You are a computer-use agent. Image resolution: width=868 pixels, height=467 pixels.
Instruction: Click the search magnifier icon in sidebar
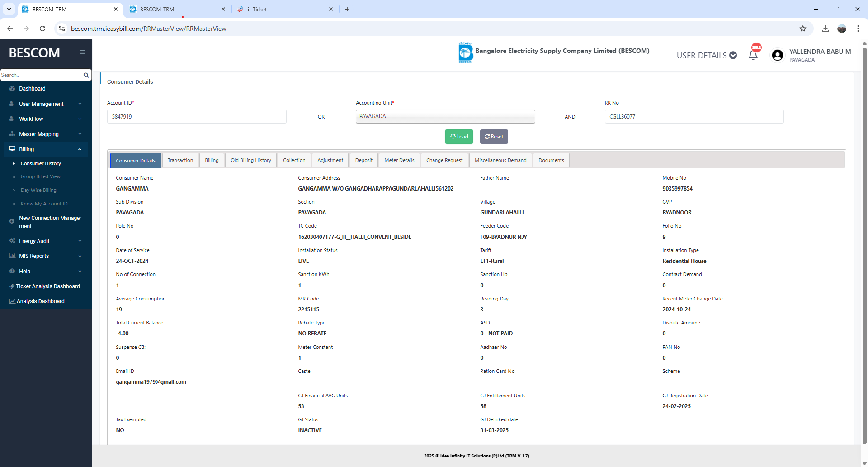(86, 75)
